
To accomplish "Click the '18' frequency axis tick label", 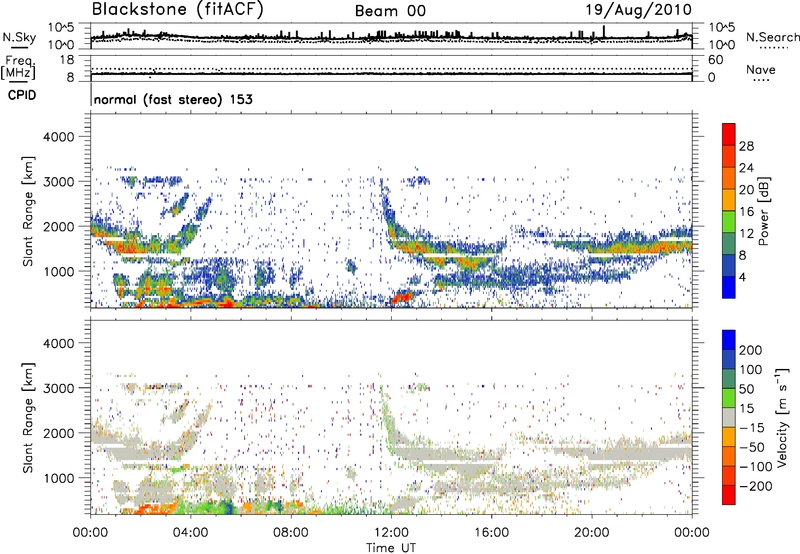I will [x=67, y=60].
